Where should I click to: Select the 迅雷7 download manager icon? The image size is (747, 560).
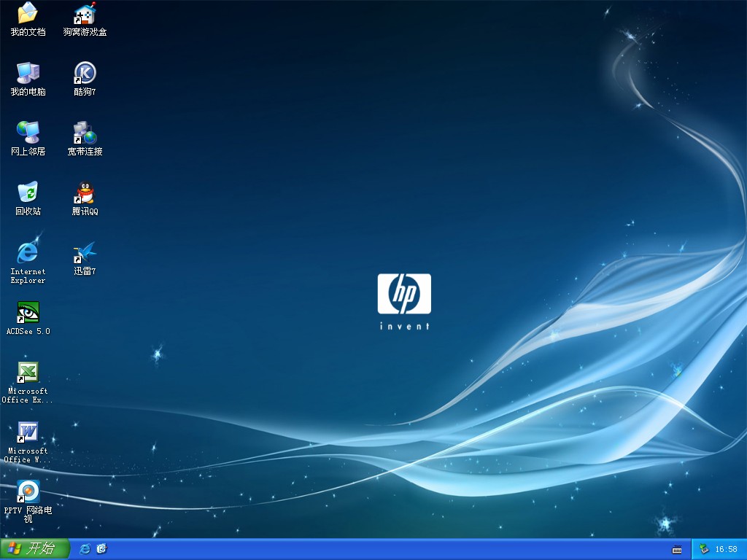tap(85, 252)
